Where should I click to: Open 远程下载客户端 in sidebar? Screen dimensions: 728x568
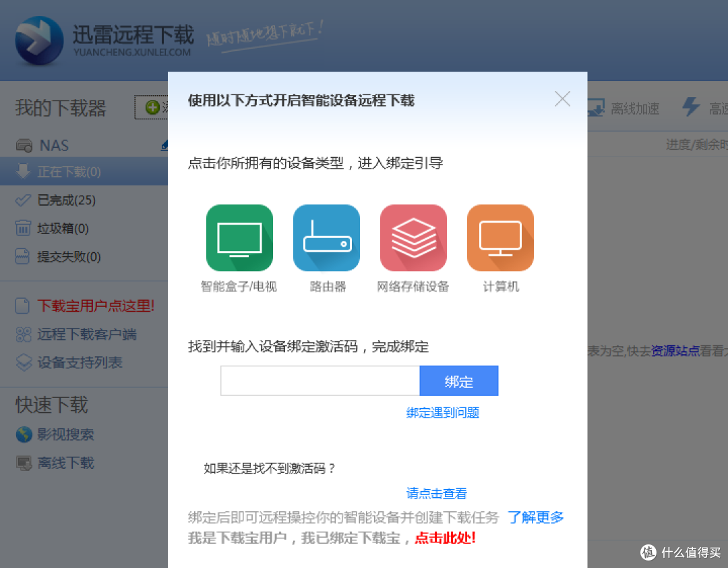tap(87, 334)
